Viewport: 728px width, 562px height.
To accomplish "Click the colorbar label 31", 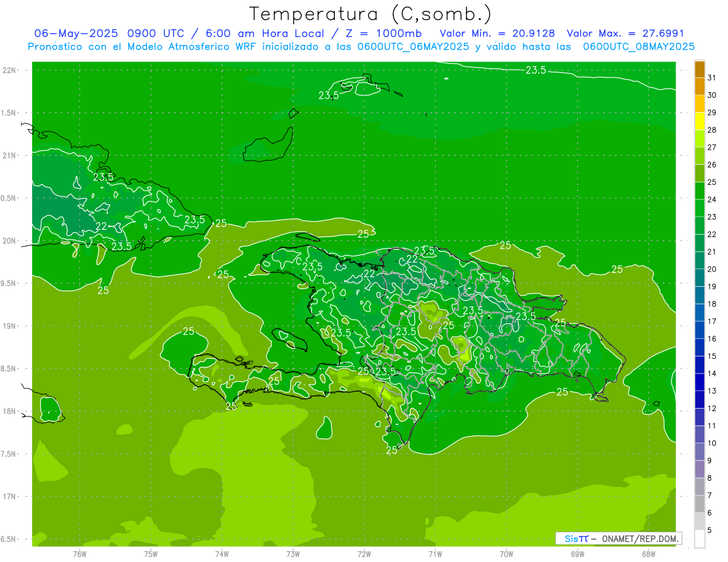I will pyautogui.click(x=712, y=78).
